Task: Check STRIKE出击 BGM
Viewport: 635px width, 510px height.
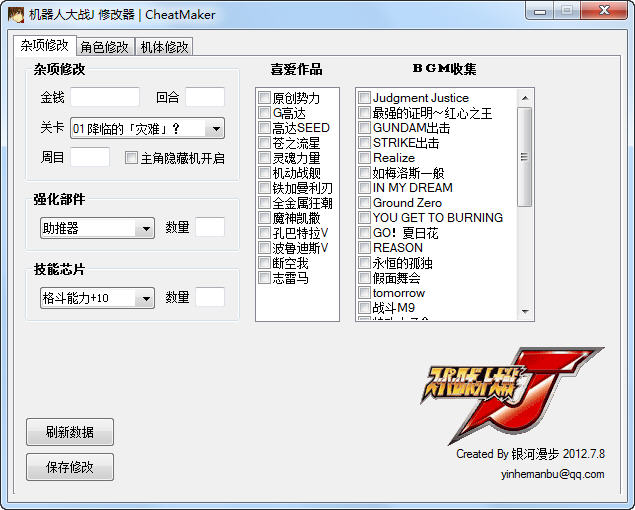Action: coord(364,143)
